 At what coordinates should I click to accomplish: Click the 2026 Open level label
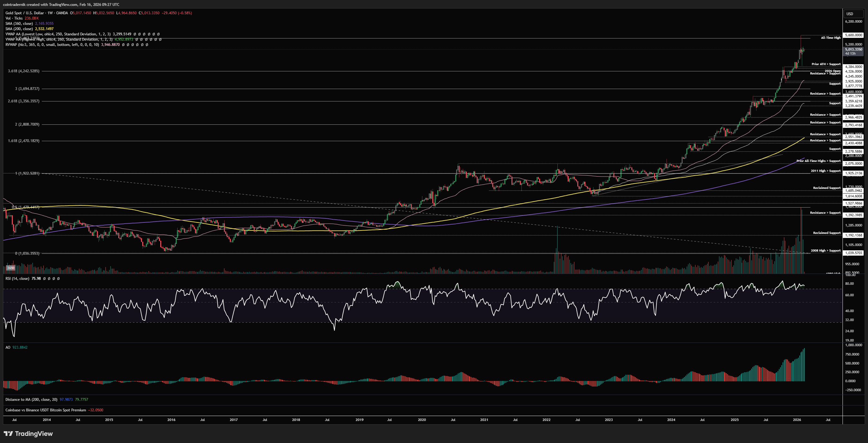(x=832, y=71)
